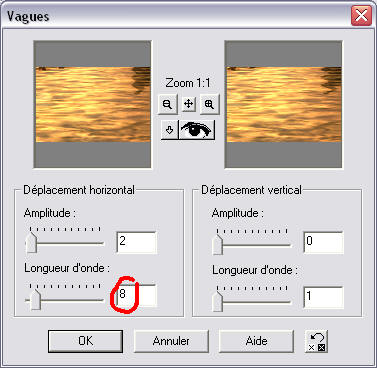This screenshot has height=368, width=377.
Task: Click the Annuler button
Action: tap(171, 341)
